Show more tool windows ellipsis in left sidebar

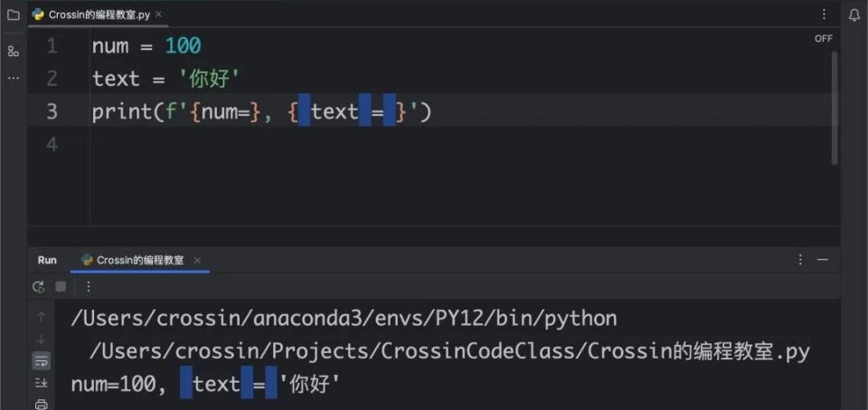(x=14, y=78)
